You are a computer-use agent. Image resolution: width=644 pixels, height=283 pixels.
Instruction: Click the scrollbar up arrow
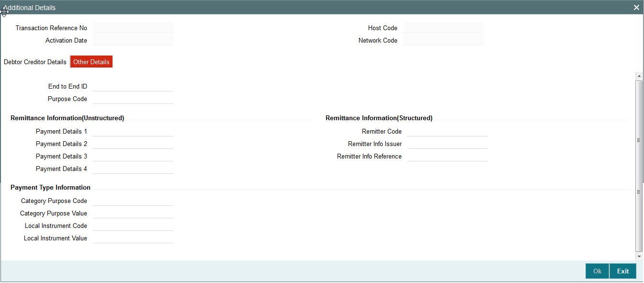click(x=639, y=76)
